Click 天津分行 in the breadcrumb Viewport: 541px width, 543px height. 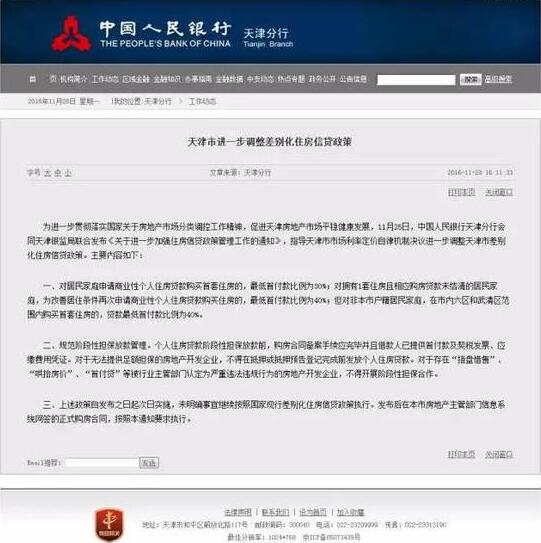pos(158,101)
